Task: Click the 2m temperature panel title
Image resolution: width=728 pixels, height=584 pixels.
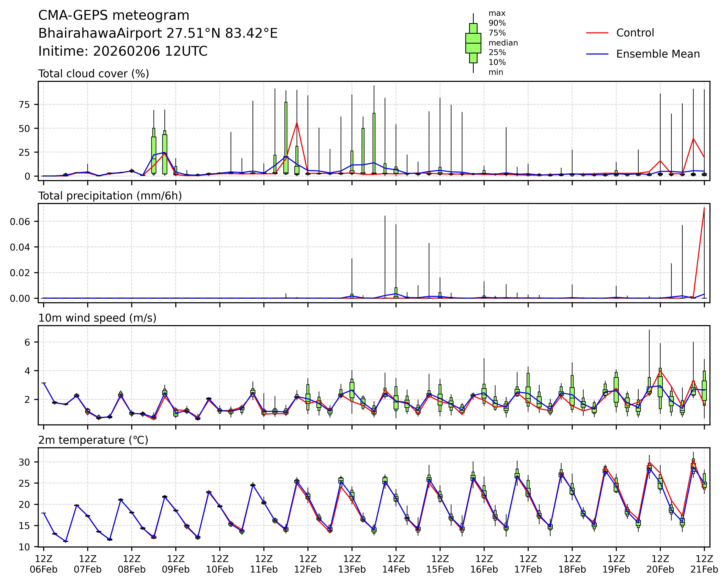Action: click(93, 440)
